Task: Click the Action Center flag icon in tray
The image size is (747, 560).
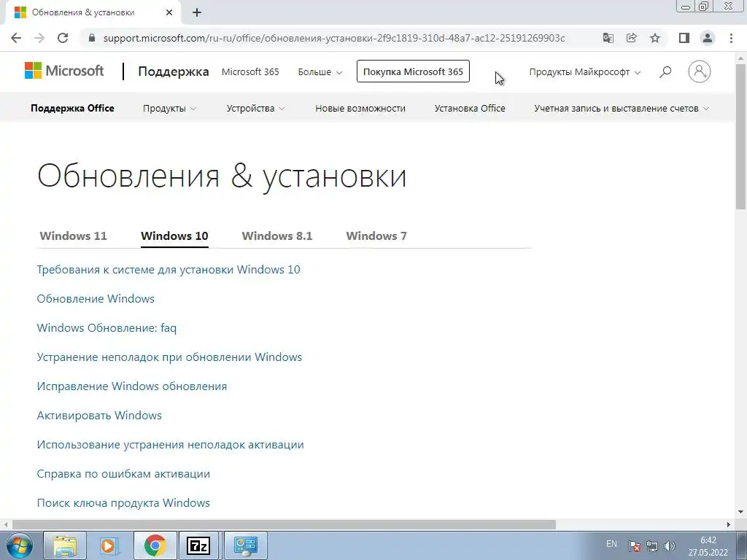Action: tap(634, 545)
